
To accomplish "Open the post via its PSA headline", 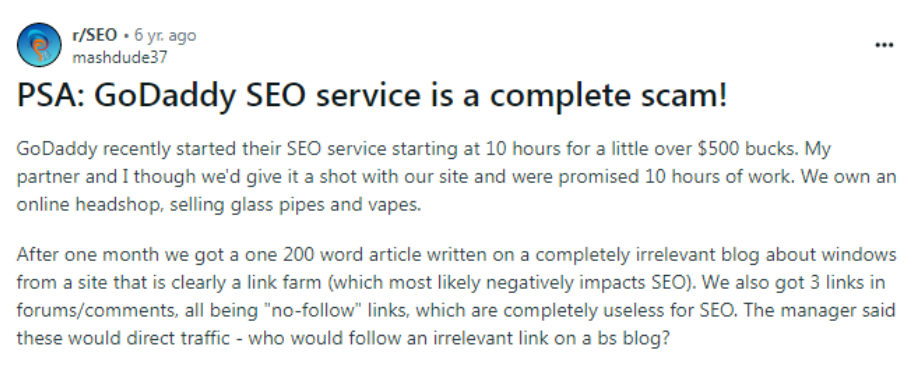I will coord(372,96).
